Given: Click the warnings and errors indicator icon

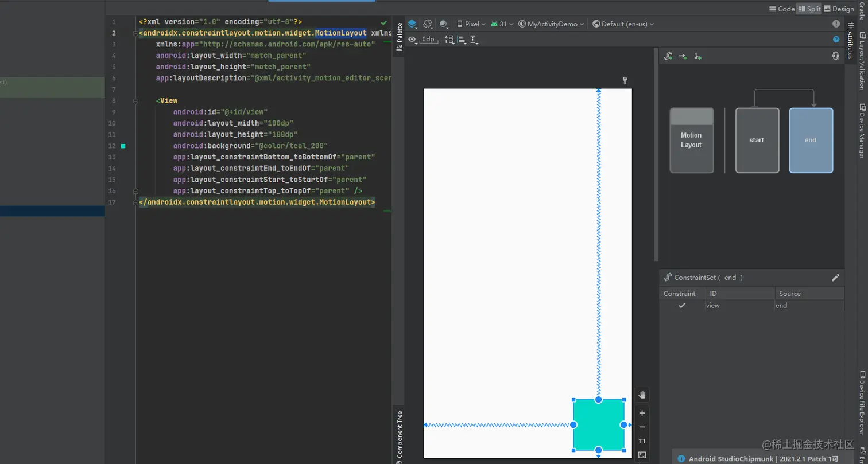Looking at the screenshot, I should [x=836, y=24].
